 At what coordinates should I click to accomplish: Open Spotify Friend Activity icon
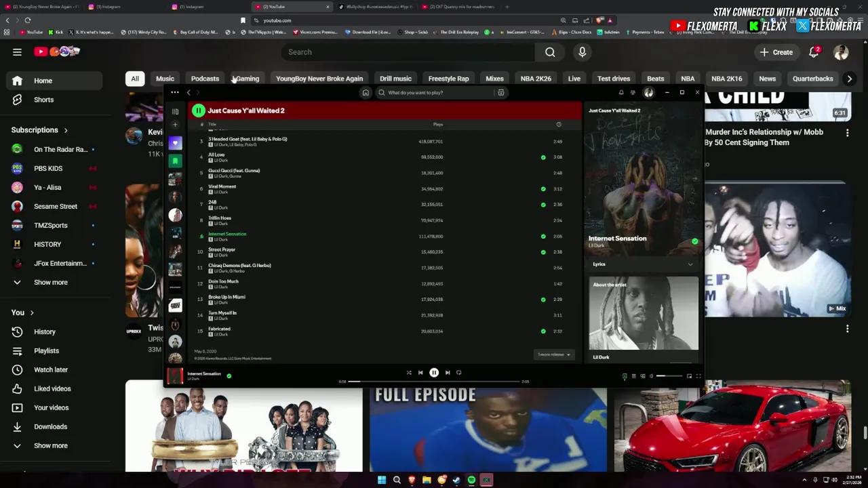pos(633,93)
